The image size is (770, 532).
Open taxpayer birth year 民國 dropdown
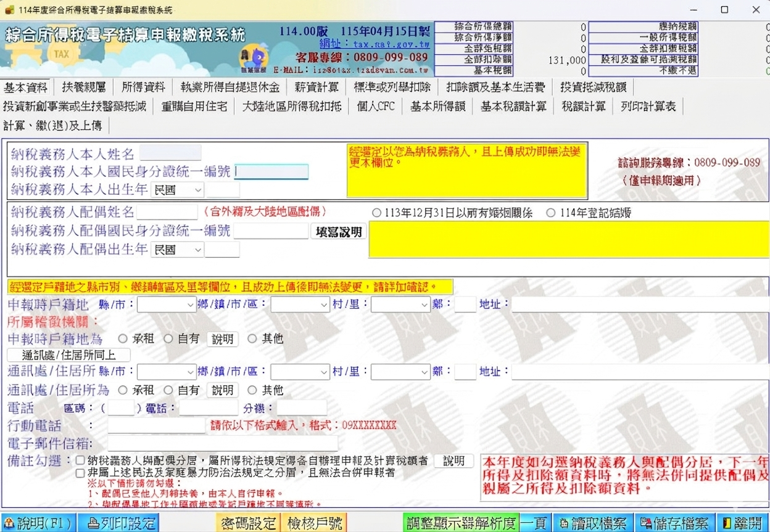(x=177, y=190)
